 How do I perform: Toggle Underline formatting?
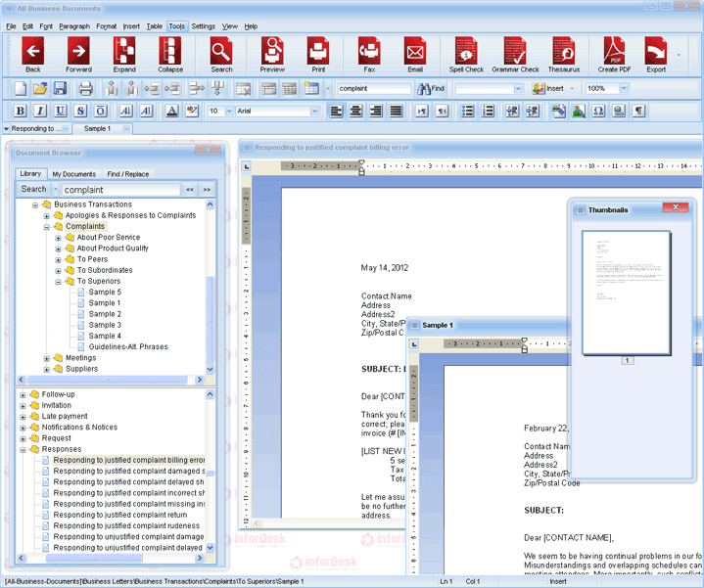click(x=60, y=111)
